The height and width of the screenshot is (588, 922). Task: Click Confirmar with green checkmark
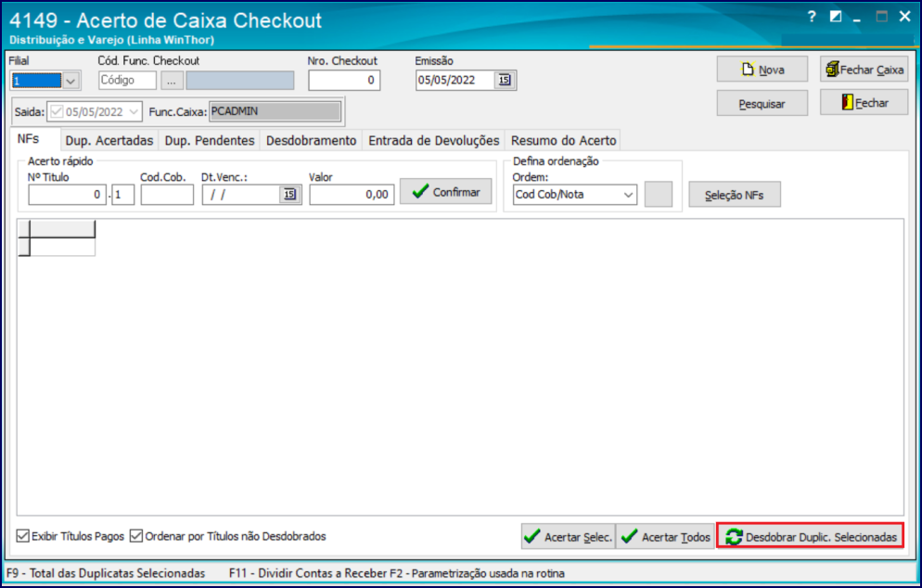tap(446, 192)
